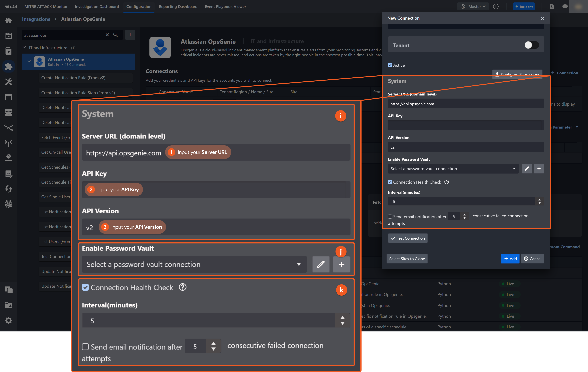Click Select Sites to Clone
Image resolution: width=588 pixels, height=372 pixels.
click(x=407, y=258)
